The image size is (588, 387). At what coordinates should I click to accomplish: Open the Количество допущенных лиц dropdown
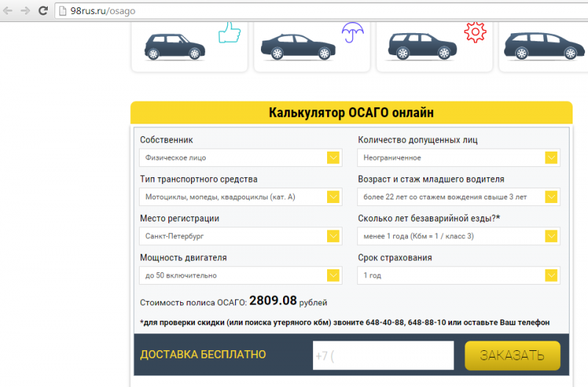459,157
